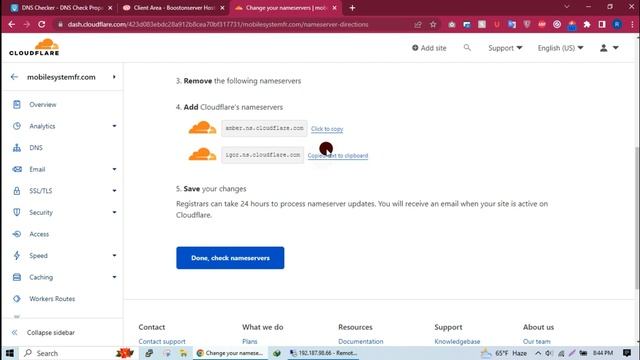Open the Plans footer link
640x360 pixels.
pyautogui.click(x=250, y=341)
